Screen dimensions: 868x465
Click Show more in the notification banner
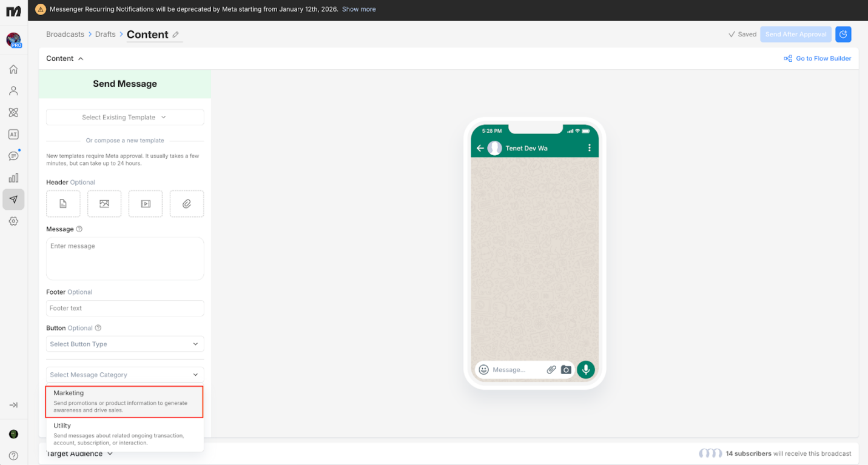coord(358,9)
